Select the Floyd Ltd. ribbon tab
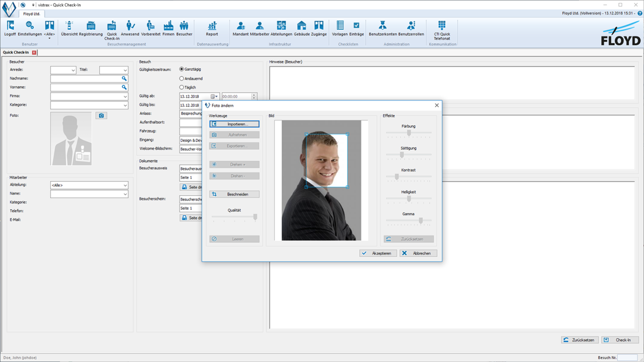Screen dimensions: 644x362 [32, 14]
